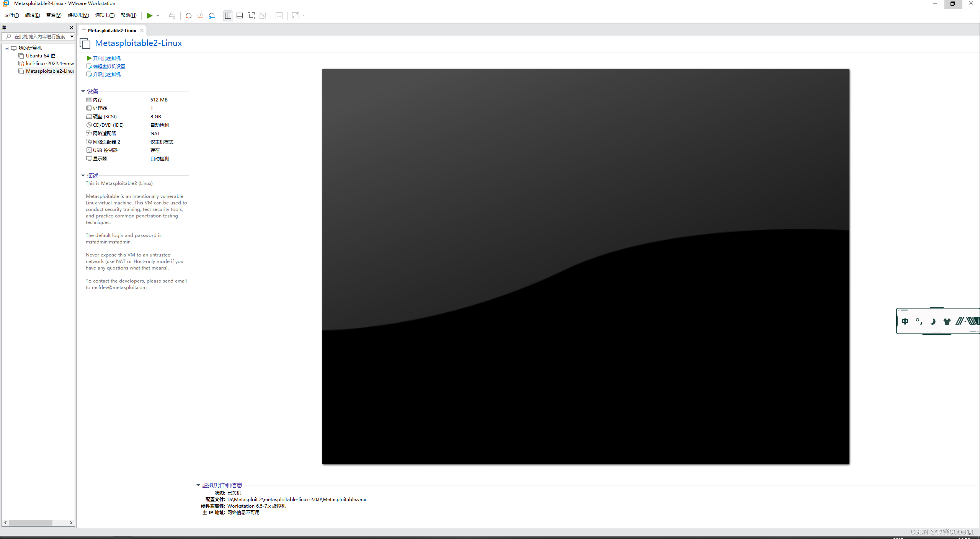
Task: Close the 库 library panel
Action: pos(71,27)
